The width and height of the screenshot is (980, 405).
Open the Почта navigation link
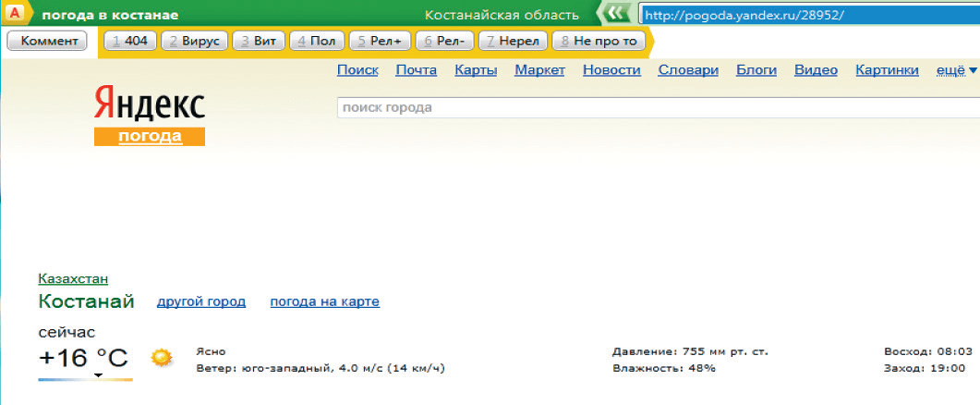pyautogui.click(x=417, y=70)
